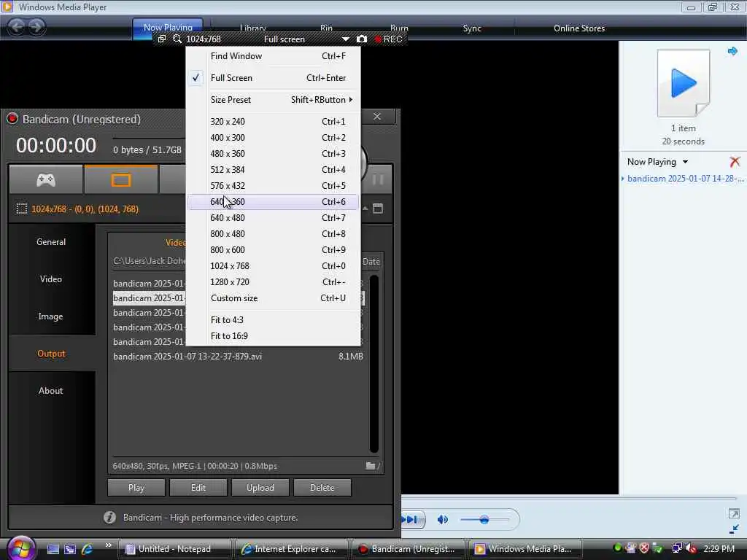Click the Media Player Back arrow button
This screenshot has width=747, height=560.
[x=17, y=27]
